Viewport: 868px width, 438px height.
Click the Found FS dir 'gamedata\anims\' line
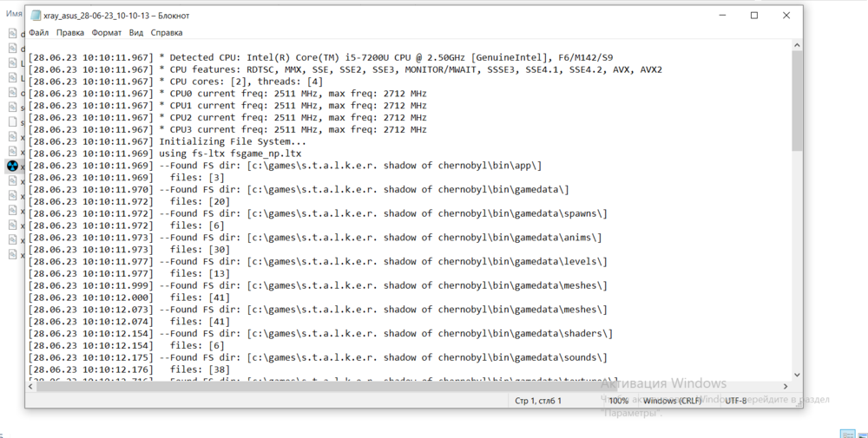click(x=315, y=238)
